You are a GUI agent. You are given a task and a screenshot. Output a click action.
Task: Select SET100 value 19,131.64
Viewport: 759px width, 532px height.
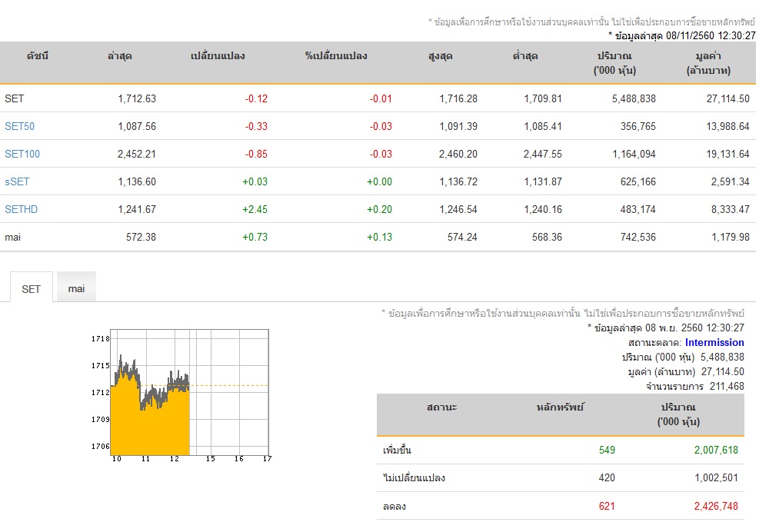(727, 154)
